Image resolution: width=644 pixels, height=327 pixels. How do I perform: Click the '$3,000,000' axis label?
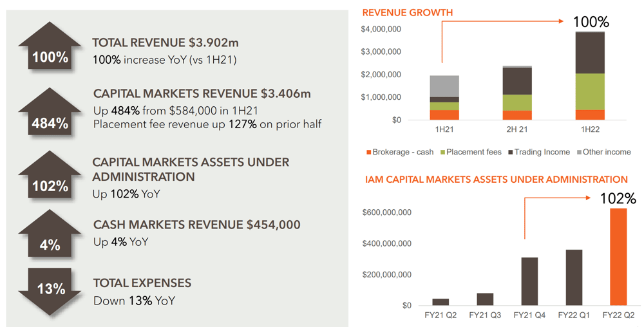click(381, 52)
